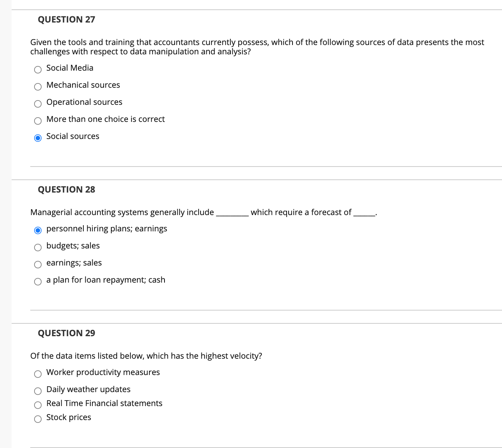This screenshot has width=502, height=448.
Task: Choose Daily weather updates answer
Action: [x=38, y=391]
